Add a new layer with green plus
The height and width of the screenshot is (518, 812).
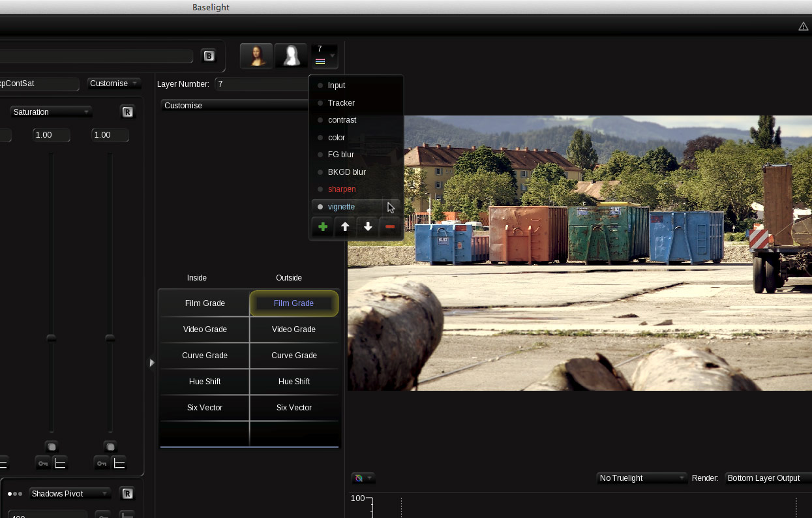[x=322, y=227]
